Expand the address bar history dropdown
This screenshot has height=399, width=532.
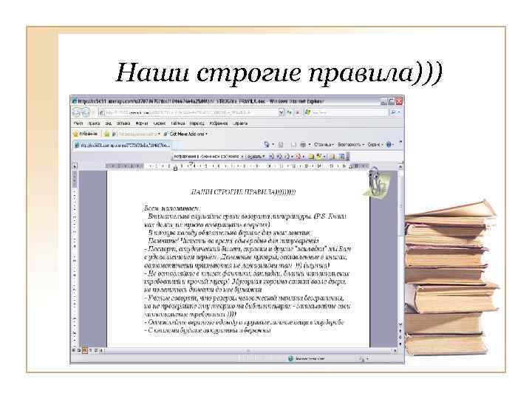pos(282,112)
